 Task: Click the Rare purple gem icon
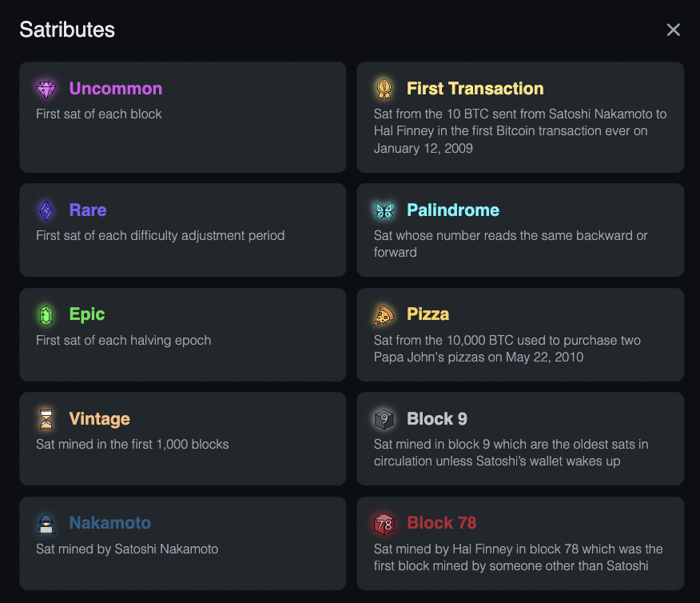click(46, 210)
